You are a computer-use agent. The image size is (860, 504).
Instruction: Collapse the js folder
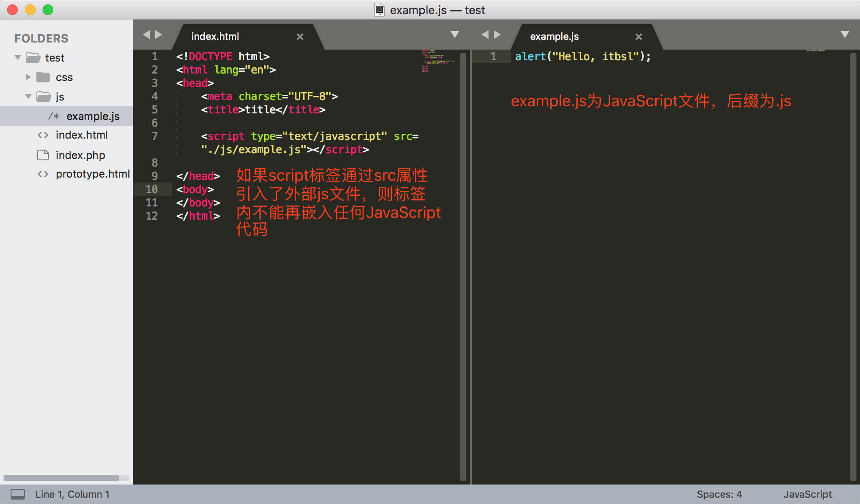(x=28, y=97)
